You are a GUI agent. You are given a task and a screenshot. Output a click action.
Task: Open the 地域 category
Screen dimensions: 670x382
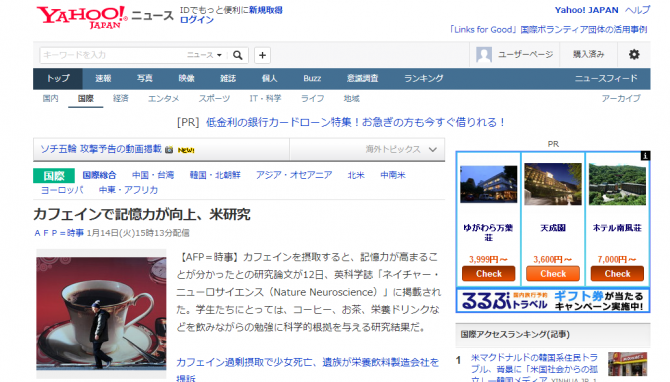pyautogui.click(x=351, y=98)
